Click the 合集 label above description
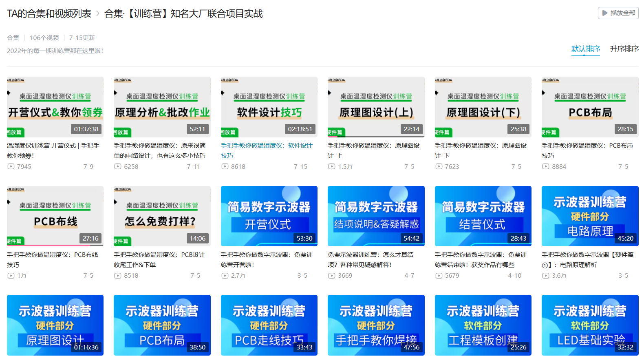Viewport: 644px width, 356px height. (13, 38)
